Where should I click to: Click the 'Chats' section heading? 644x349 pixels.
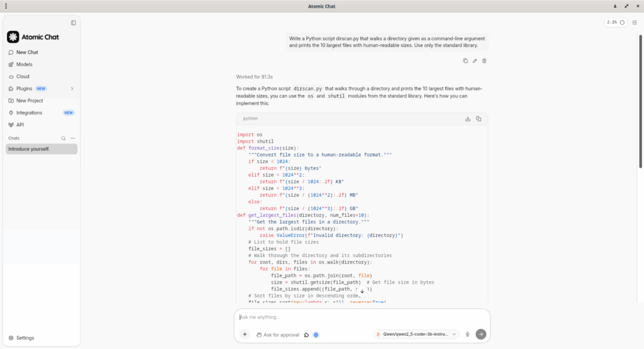point(14,138)
